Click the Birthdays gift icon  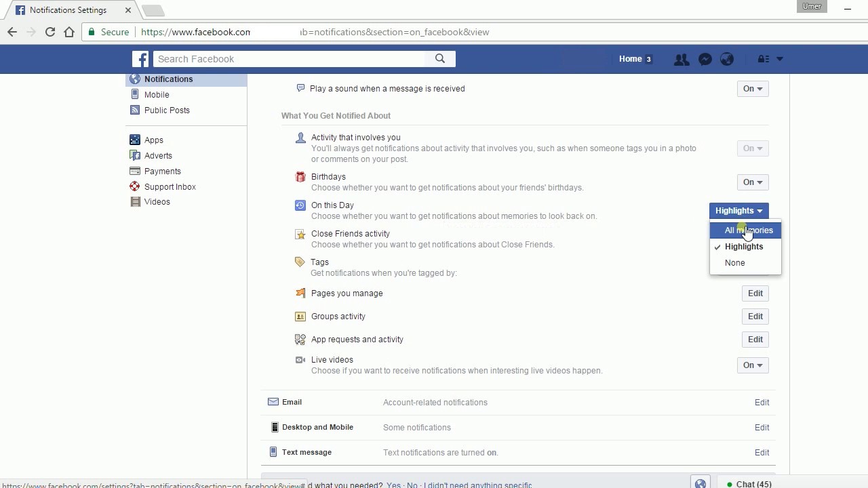coord(300,177)
